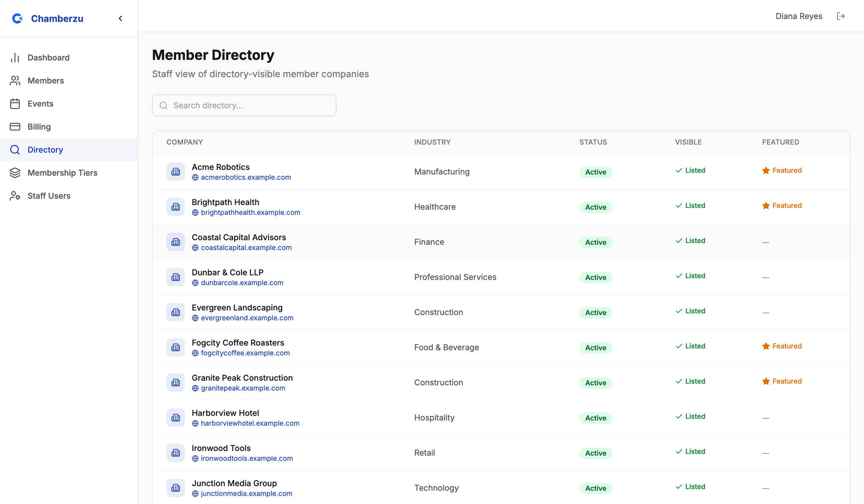Click the Coastal Capital Advisors building icon
This screenshot has width=864, height=504.
tap(176, 242)
